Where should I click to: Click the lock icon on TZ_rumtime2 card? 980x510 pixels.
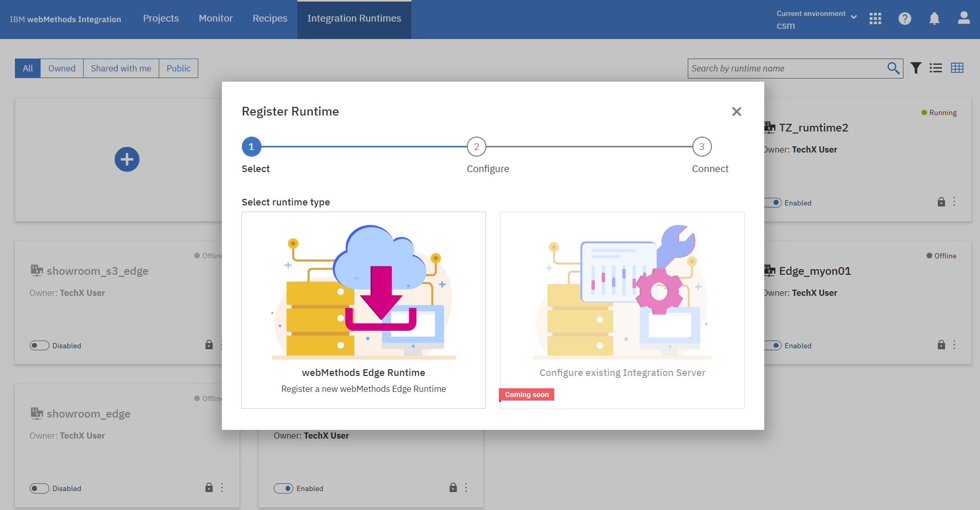coord(941,202)
